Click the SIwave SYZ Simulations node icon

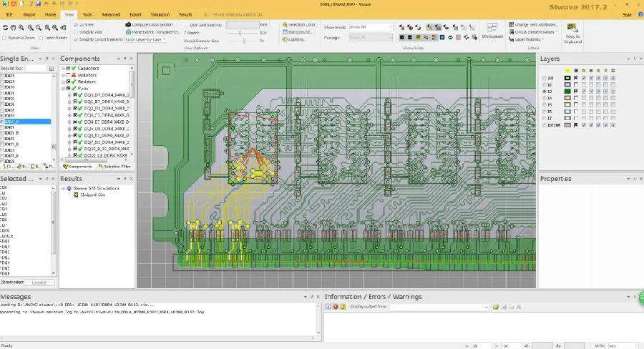coord(69,188)
